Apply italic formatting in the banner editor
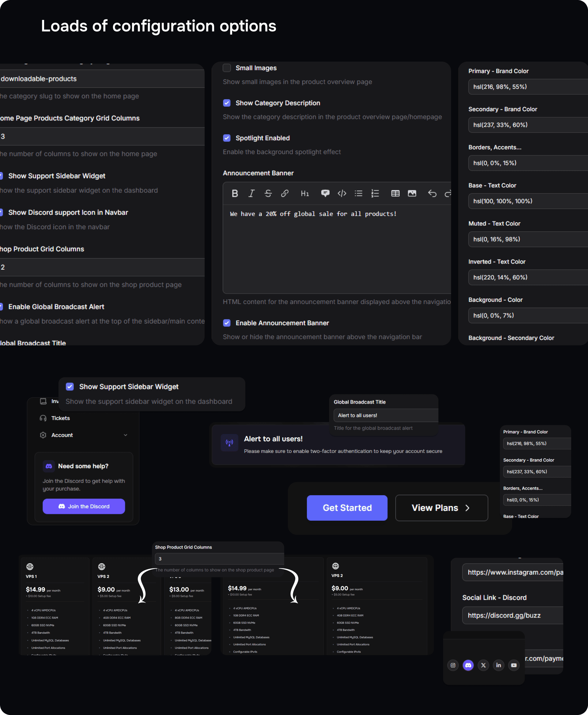The height and width of the screenshot is (715, 588). coord(251,193)
